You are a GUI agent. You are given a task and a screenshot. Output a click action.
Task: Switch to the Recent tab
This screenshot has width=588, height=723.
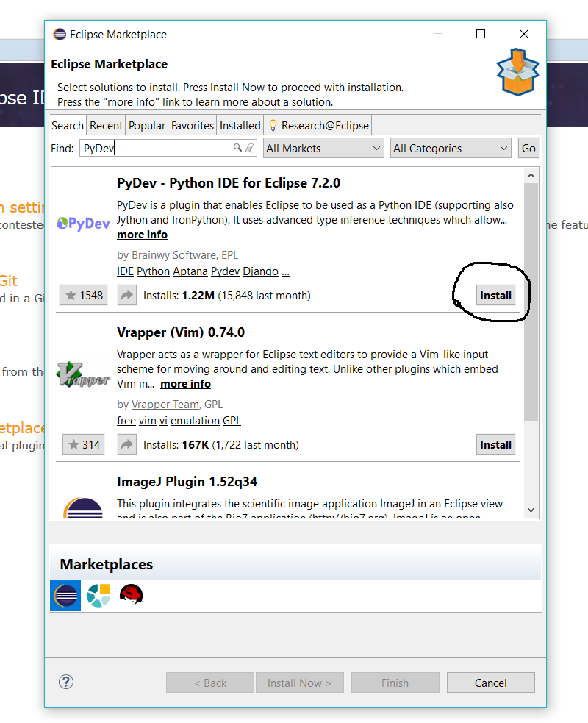(x=106, y=126)
